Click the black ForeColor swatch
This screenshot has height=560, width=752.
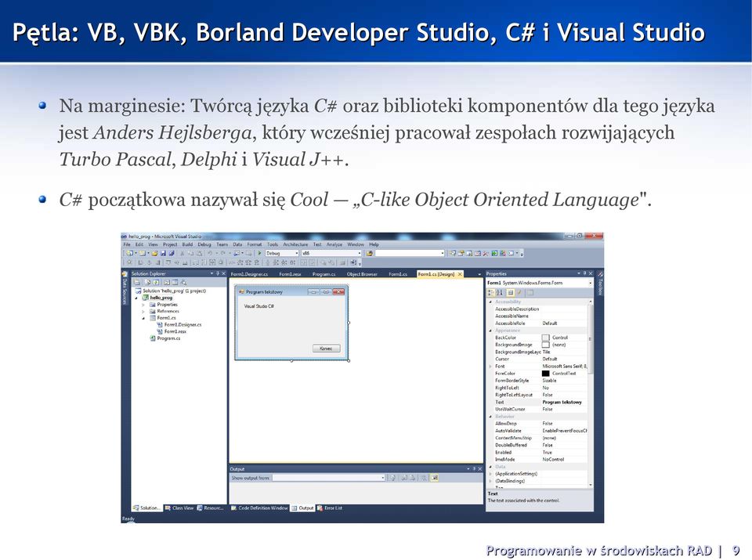(546, 373)
